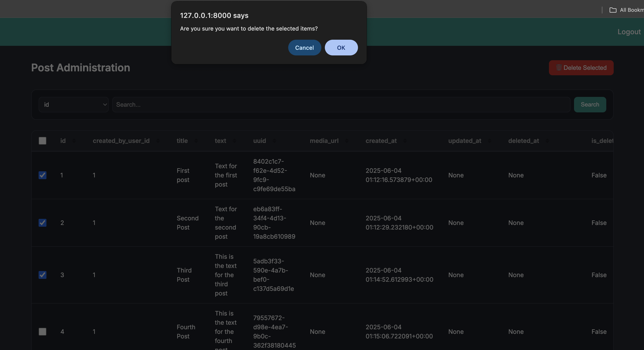Image resolution: width=644 pixels, height=350 pixels.
Task: Click deleted_at None in Fourth Post row
Action: click(516, 332)
